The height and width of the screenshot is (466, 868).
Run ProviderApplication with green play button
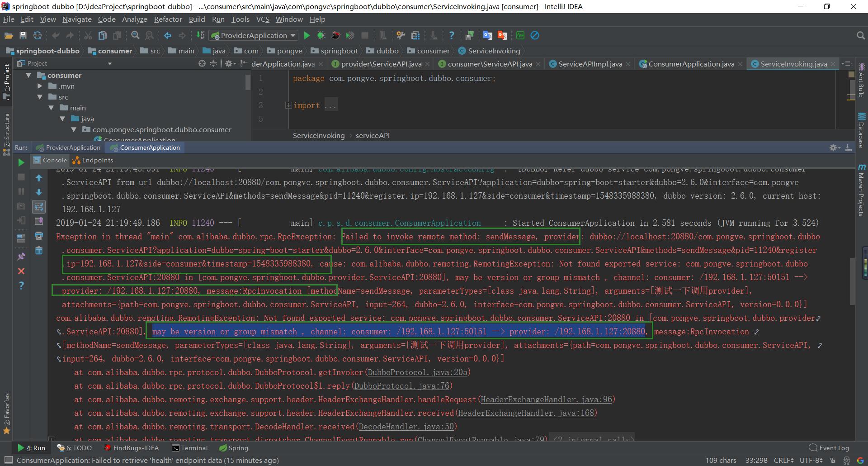click(307, 35)
